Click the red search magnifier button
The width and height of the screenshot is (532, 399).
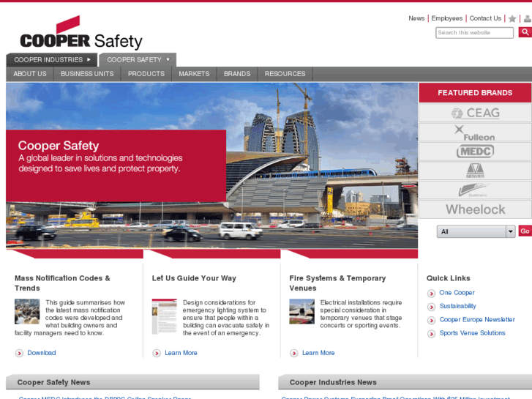525,32
